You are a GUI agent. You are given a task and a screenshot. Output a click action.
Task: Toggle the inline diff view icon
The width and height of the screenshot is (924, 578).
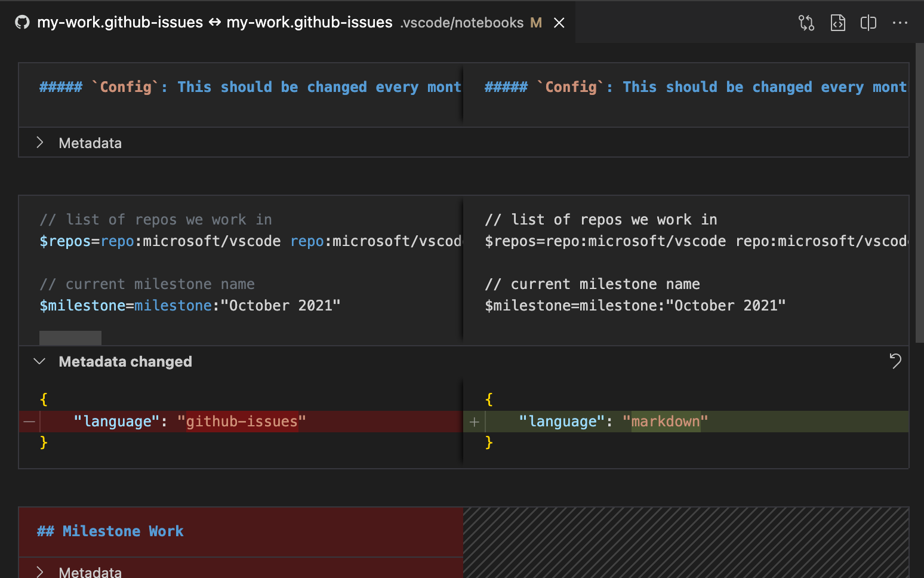pos(868,22)
